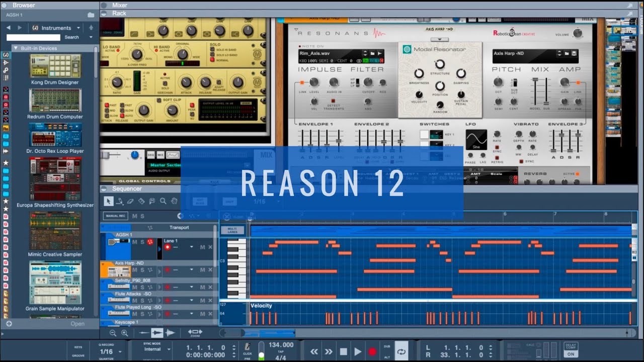Select the arrow Selection tool in sequencer

click(x=109, y=201)
